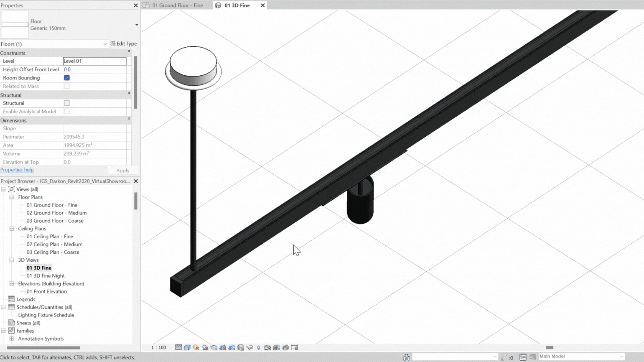The image size is (644, 362).
Task: Open Temporary View Properties icon
Action: point(267,348)
